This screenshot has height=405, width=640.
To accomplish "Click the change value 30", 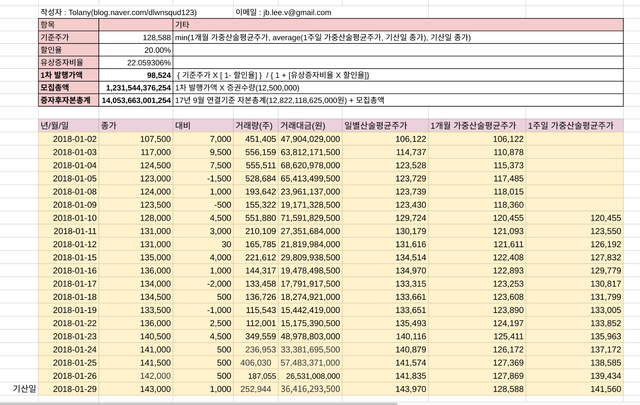I will click(203, 244).
